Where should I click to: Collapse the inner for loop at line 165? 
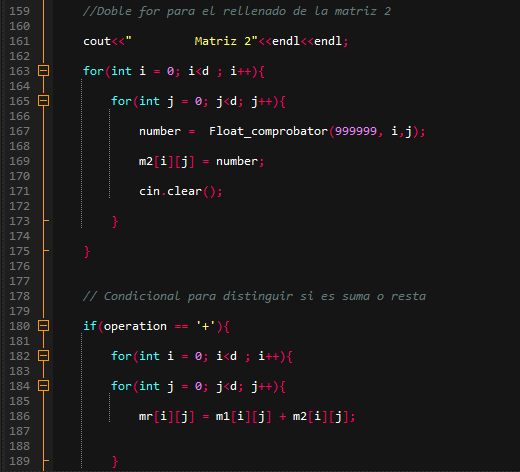[x=43, y=101]
